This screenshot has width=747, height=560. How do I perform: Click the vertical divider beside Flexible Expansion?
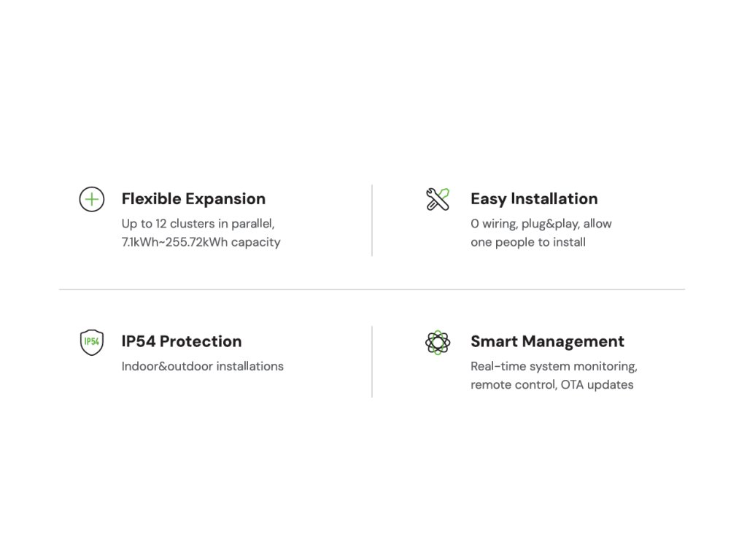[x=372, y=220]
